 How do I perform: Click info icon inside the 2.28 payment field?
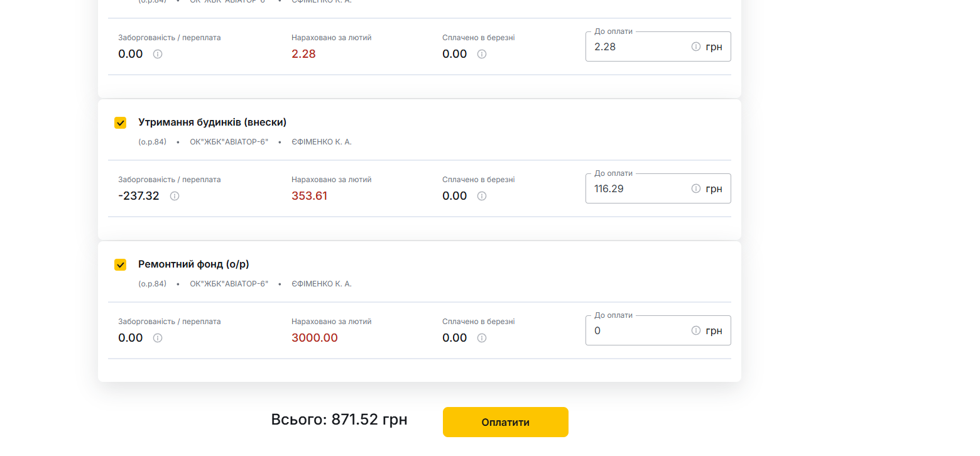[696, 46]
